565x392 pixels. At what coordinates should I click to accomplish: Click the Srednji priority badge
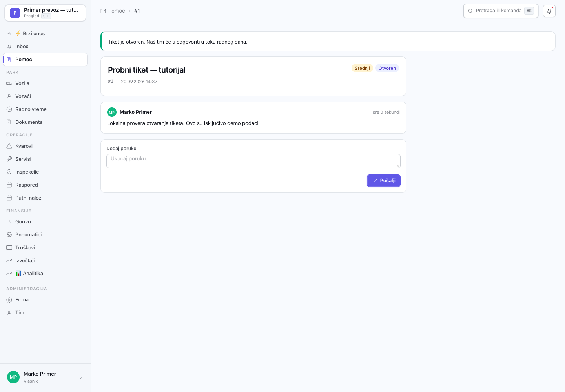pyautogui.click(x=362, y=68)
